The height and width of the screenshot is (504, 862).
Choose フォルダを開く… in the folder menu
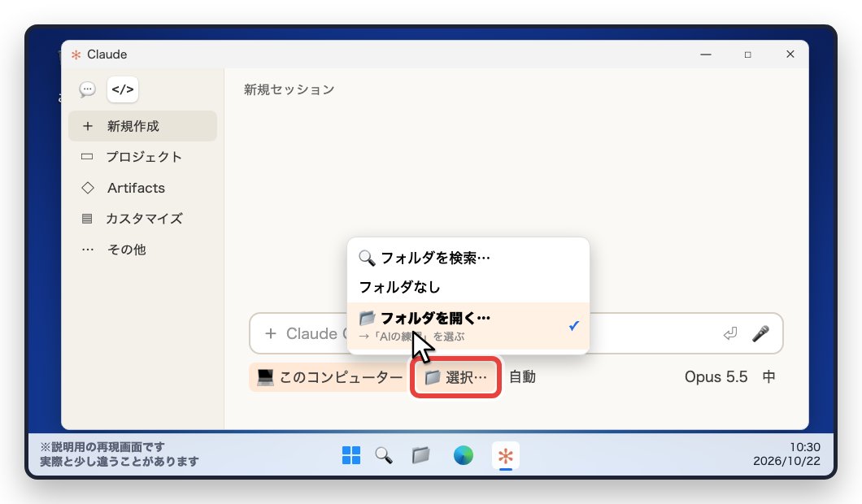pyautogui.click(x=468, y=326)
